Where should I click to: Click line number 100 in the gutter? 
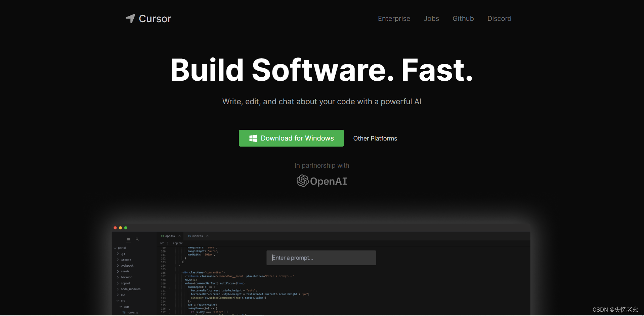pyautogui.click(x=163, y=251)
